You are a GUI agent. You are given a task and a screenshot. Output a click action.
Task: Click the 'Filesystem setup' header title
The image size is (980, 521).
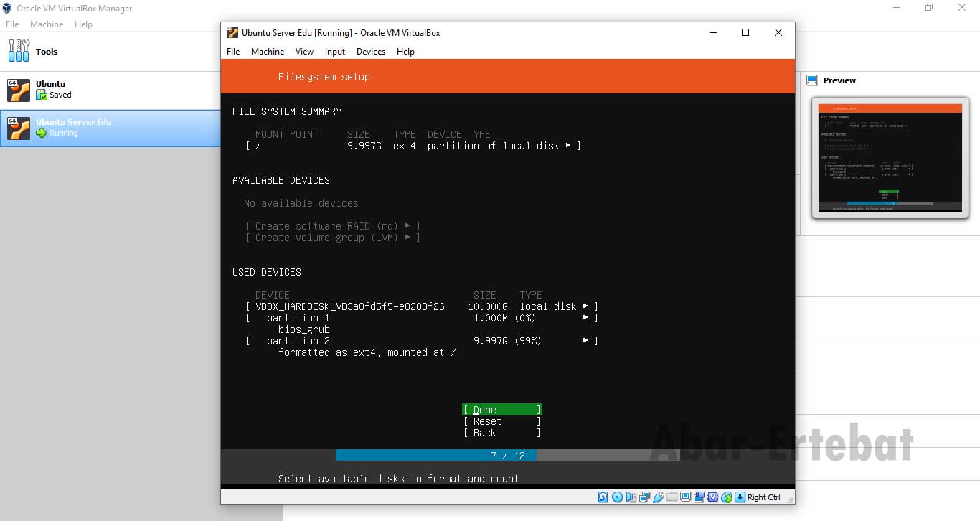click(324, 77)
